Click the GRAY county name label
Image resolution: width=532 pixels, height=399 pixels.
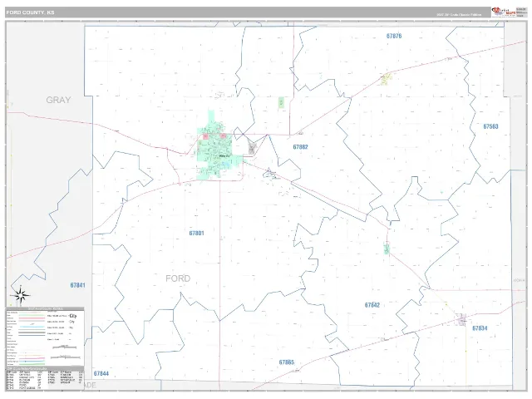[x=58, y=100]
